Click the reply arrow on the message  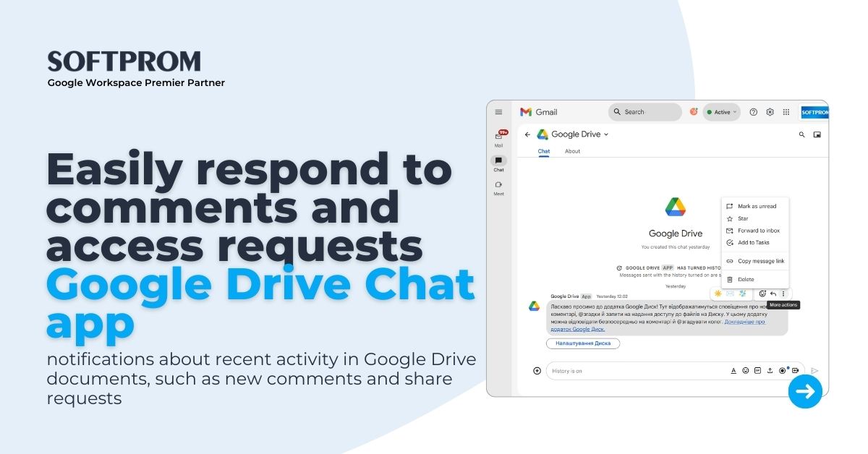(x=773, y=294)
